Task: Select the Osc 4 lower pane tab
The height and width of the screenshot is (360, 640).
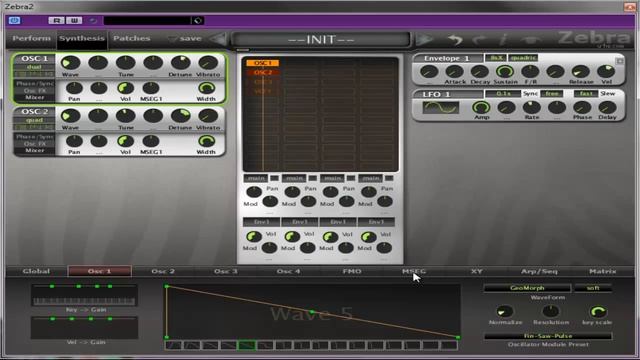Action: pyautogui.click(x=289, y=271)
